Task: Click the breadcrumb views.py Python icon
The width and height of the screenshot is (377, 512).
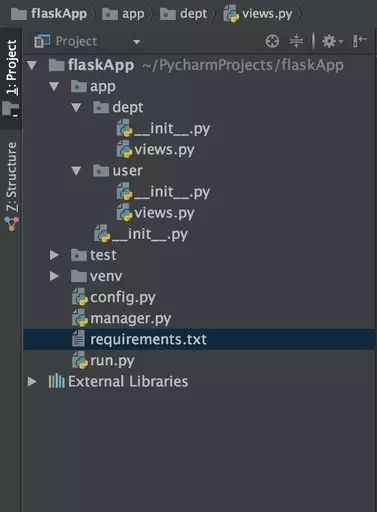Action: point(231,14)
